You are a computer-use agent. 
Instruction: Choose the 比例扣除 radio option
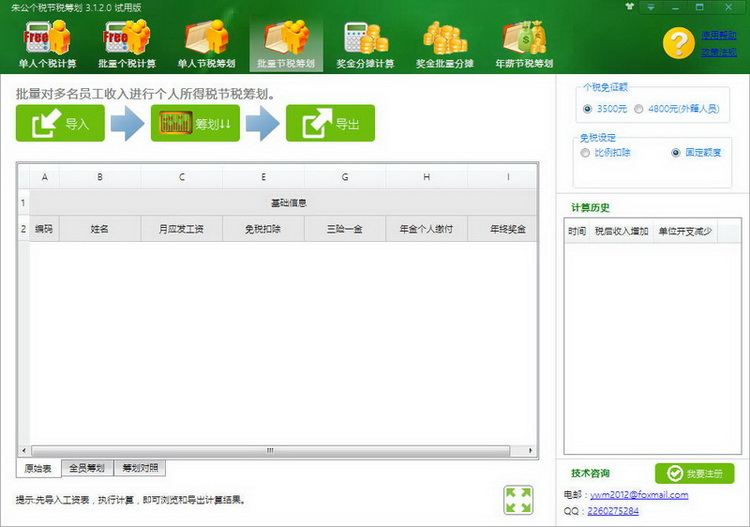tap(585, 153)
